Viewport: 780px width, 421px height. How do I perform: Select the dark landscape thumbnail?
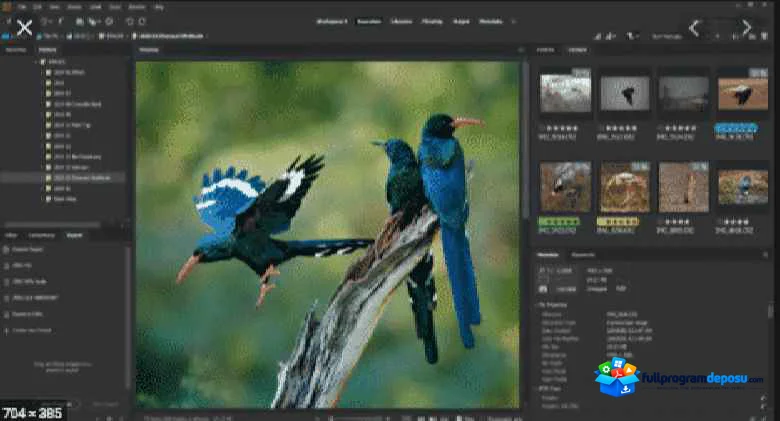click(683, 94)
